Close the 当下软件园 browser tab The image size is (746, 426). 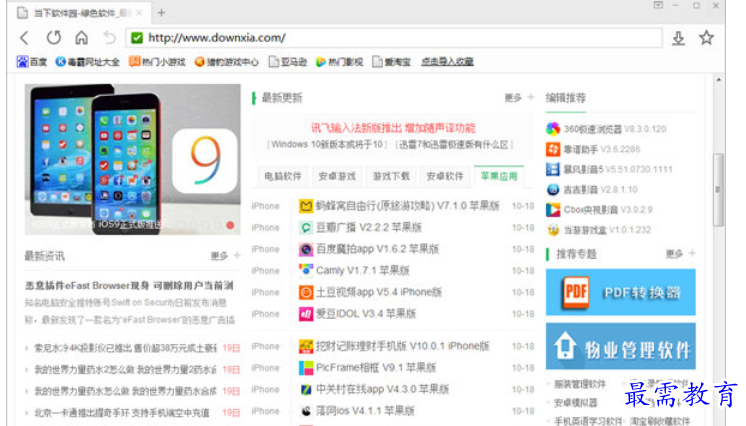click(139, 13)
